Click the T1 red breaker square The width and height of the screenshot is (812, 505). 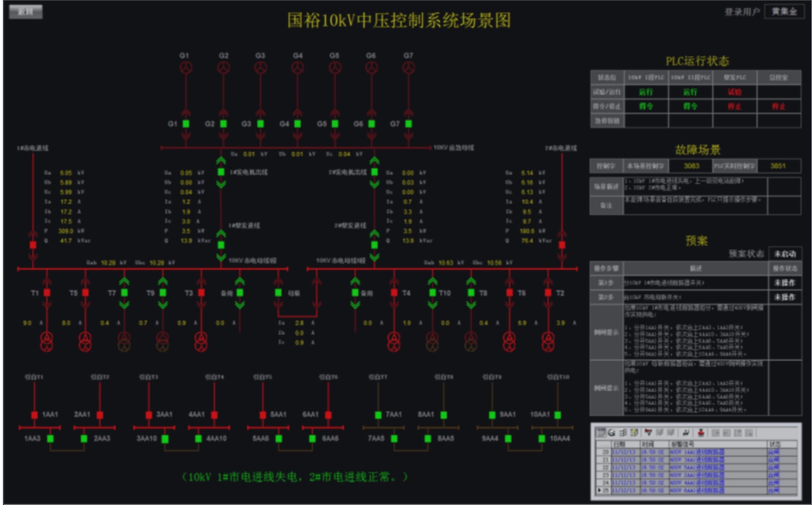click(47, 293)
